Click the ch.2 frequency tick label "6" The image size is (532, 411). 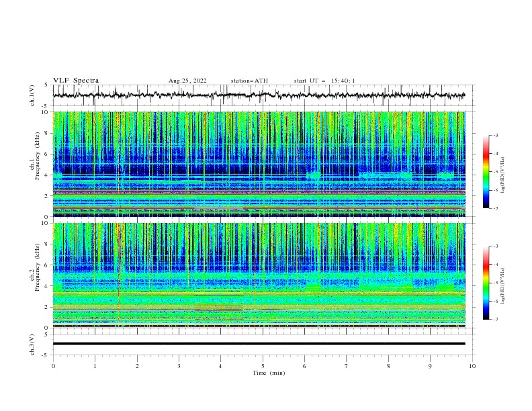[47, 265]
